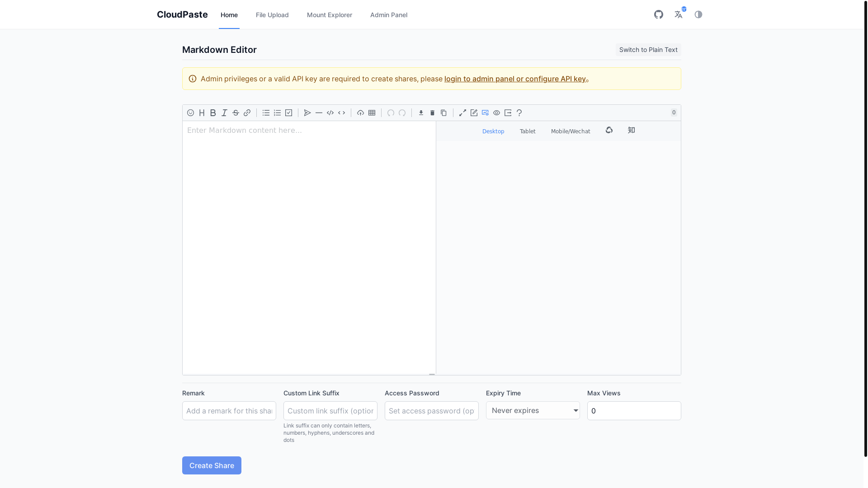Insert inline code
Viewport: 868px width, 488px height.
[x=341, y=113]
